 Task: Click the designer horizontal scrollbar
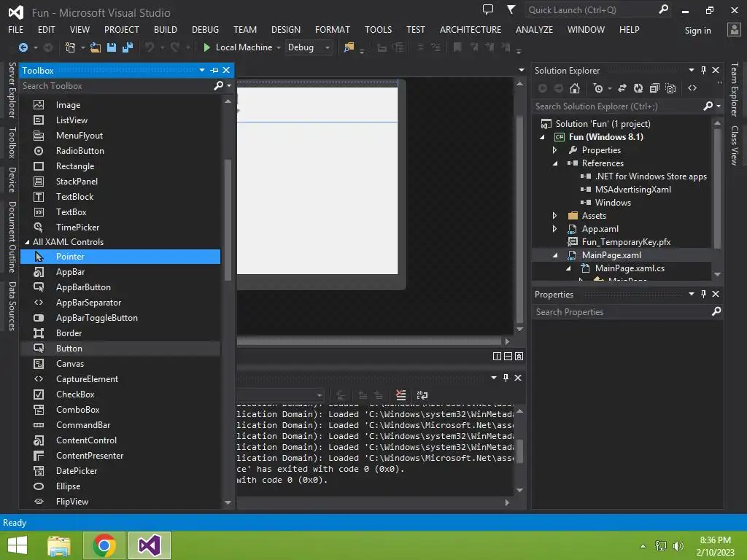[x=368, y=341]
